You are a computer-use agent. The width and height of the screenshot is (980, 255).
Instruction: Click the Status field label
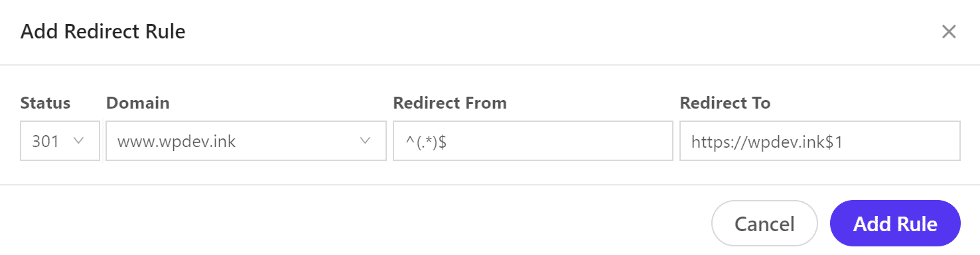coord(45,103)
